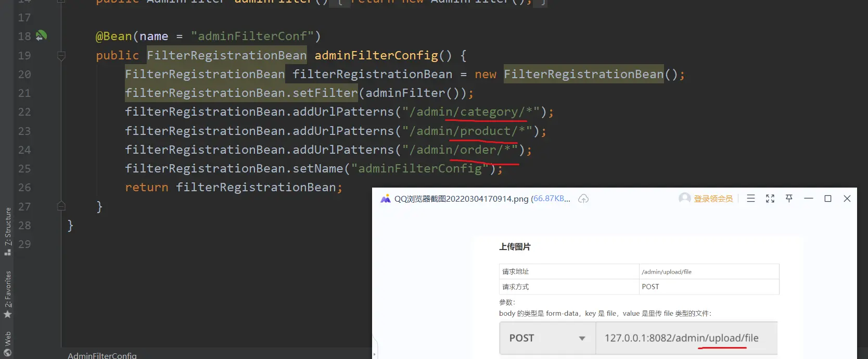Click the "/admin/category/*" string
Screen dimensions: 868x359
coord(471,112)
